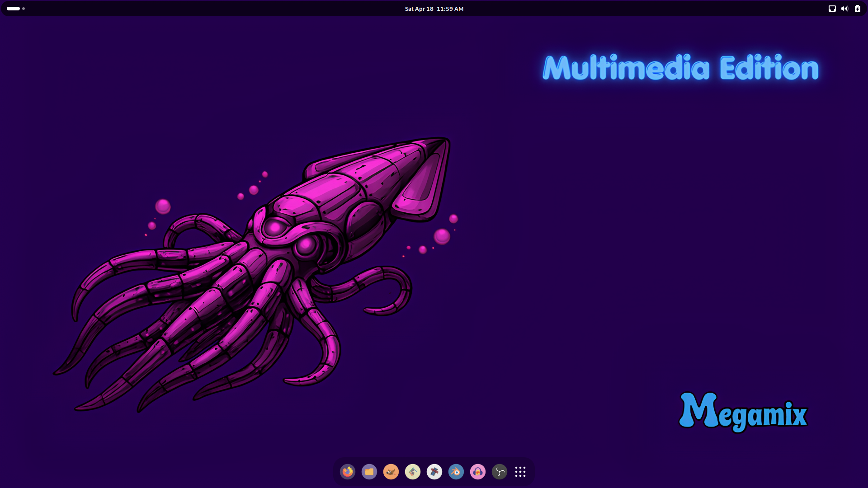Screen dimensions: 868x488
Task: Open the video editor with the filmstrip icon
Action: (434, 472)
